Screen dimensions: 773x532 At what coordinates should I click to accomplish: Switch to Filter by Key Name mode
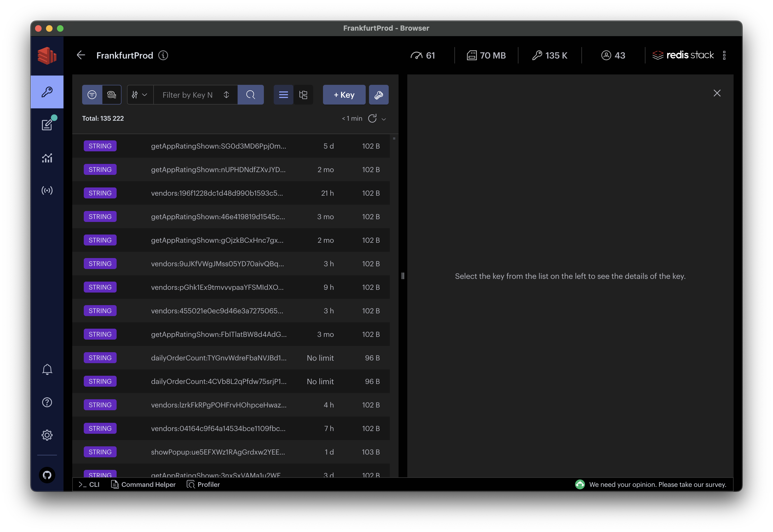pyautogui.click(x=92, y=95)
